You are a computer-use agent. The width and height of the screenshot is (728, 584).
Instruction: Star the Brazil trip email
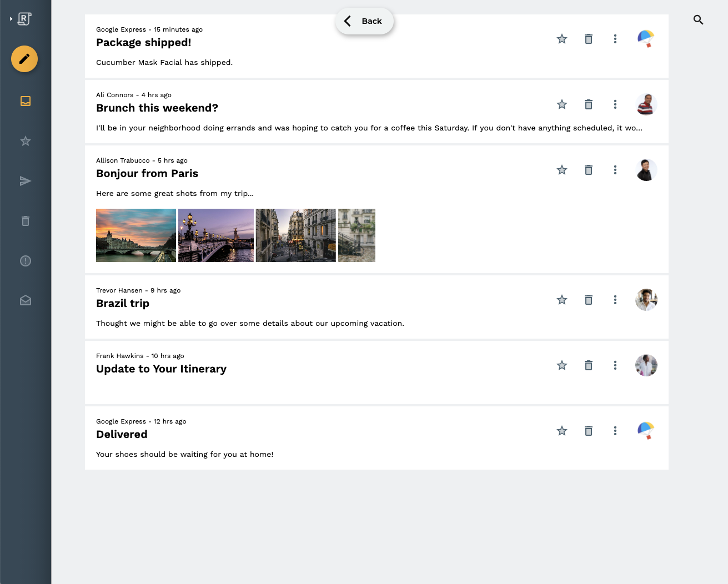click(x=561, y=300)
